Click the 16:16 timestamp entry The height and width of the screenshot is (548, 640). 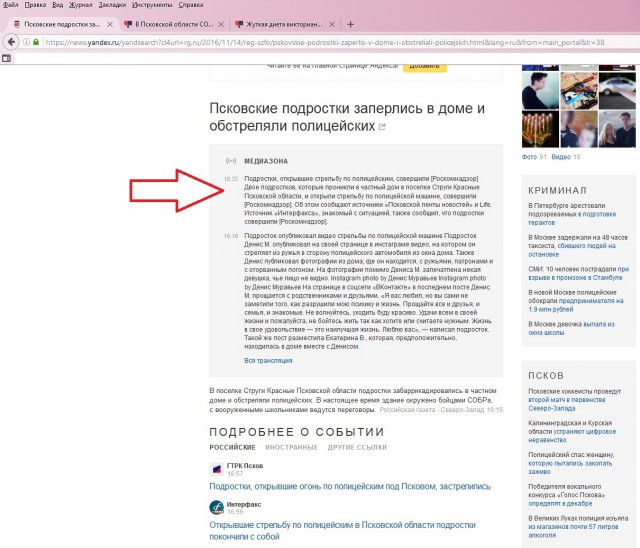click(231, 236)
